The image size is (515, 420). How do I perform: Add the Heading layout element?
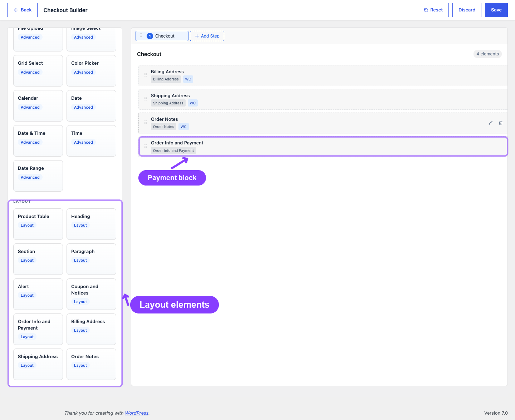(91, 224)
